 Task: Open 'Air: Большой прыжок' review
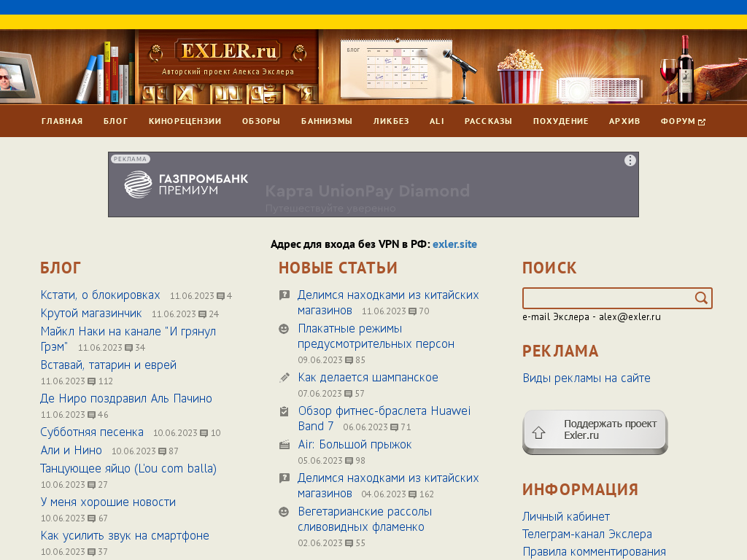click(355, 445)
